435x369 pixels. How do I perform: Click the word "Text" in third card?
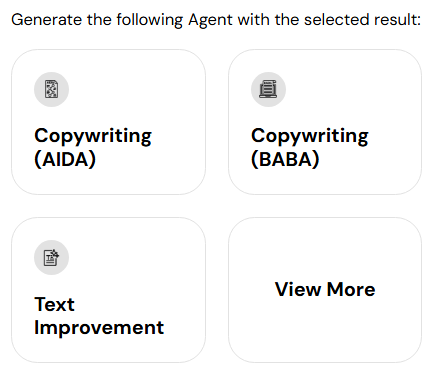point(54,304)
